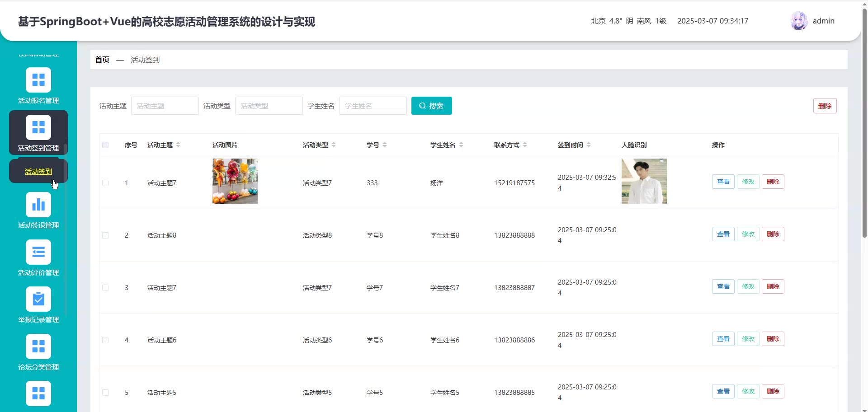Open 论坛分类管理 grid icon

pos(38,346)
